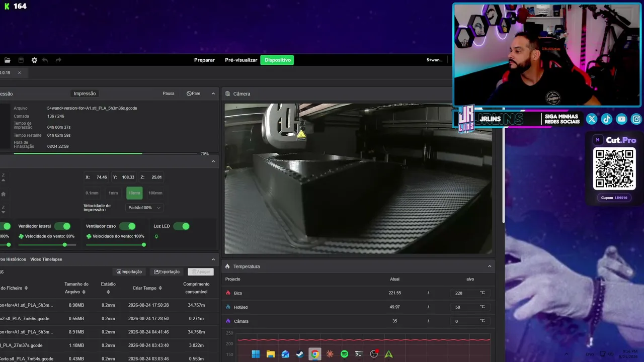The image size is (644, 362).
Task: Turn off the Luz LED switch
Action: (x=182, y=226)
